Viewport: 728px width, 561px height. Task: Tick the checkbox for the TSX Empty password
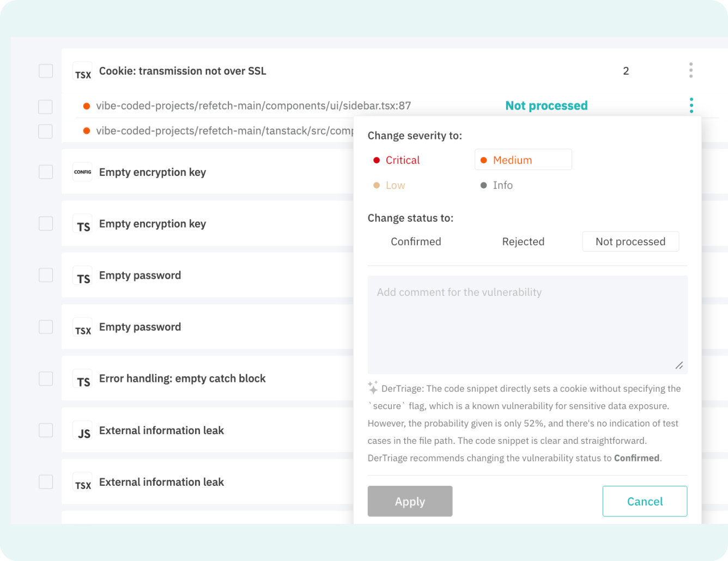click(46, 327)
